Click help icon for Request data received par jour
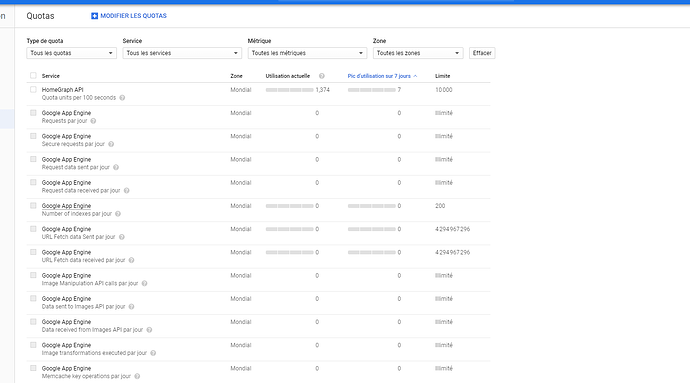The image size is (690, 383). [126, 191]
